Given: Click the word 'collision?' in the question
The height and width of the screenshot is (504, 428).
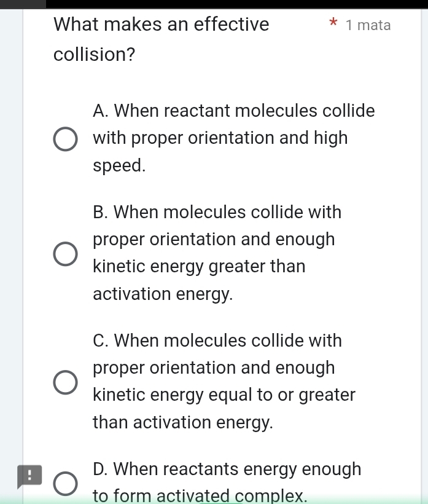Looking at the screenshot, I should [93, 55].
